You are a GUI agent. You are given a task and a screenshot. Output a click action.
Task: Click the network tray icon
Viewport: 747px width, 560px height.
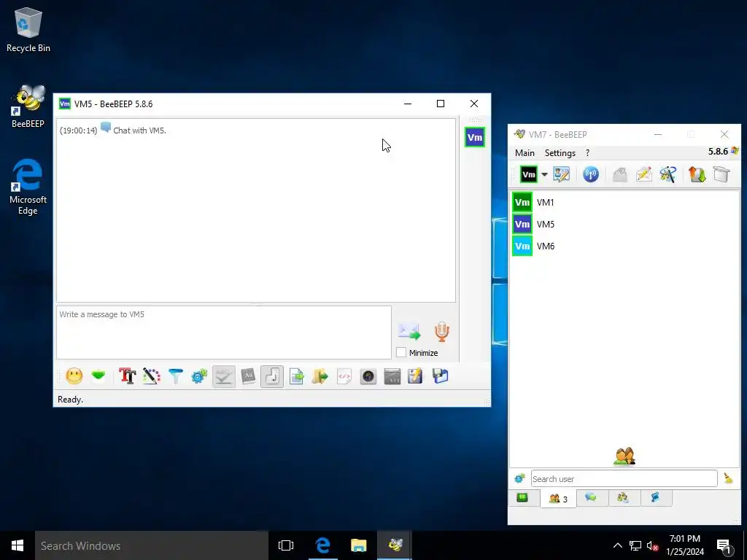pos(635,545)
